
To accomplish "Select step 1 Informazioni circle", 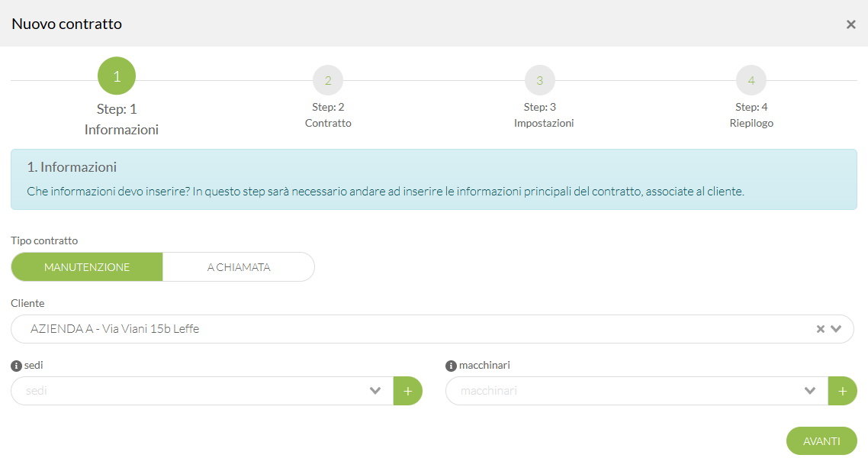I will (117, 76).
